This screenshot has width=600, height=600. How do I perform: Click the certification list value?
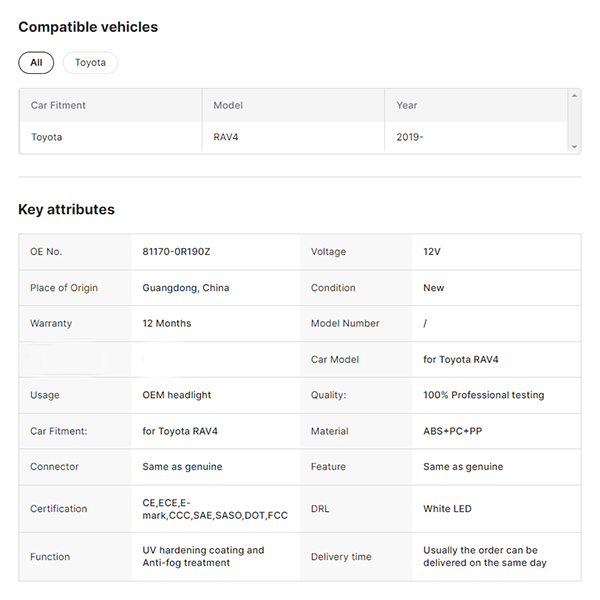pos(215,509)
